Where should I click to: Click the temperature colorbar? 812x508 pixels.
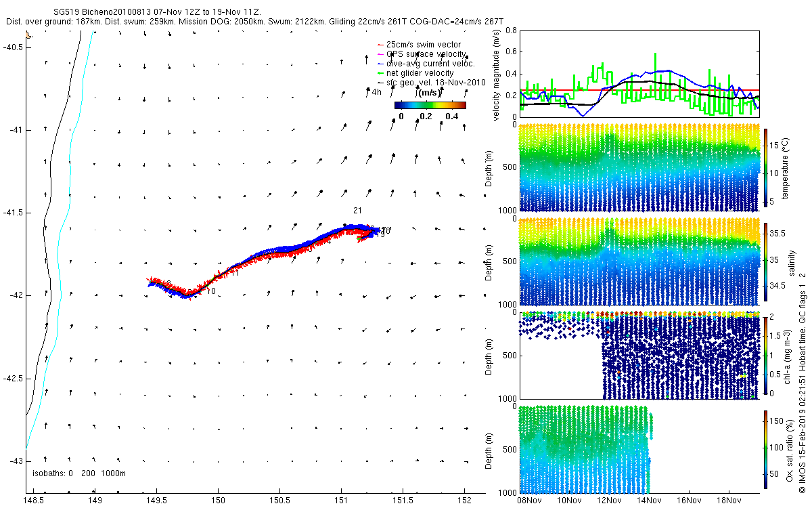coord(765,167)
